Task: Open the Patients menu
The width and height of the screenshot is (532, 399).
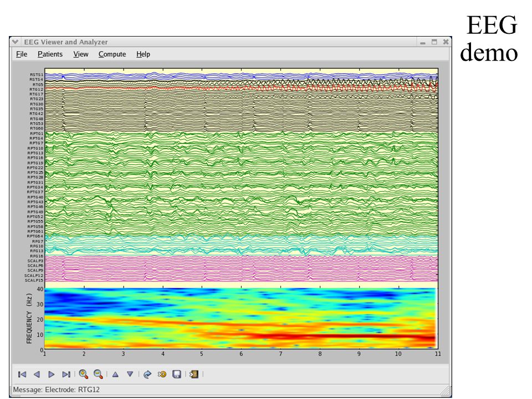Action: [x=50, y=54]
